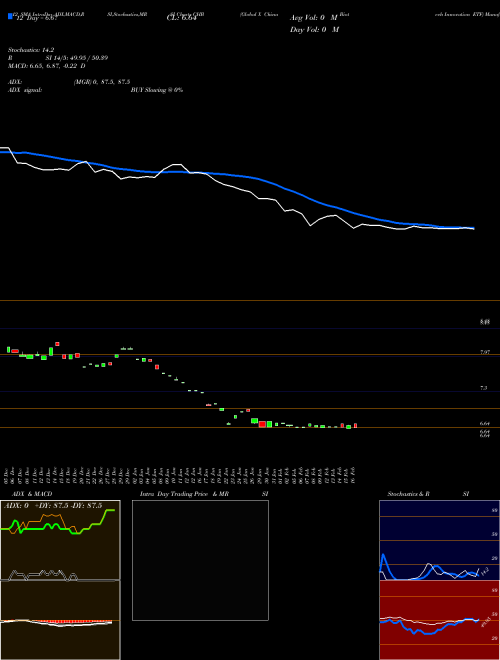Click the 'Intra Day Trading Price & MR' title
Image resolution: width=500 pixels, height=660 pixels.
point(185,494)
